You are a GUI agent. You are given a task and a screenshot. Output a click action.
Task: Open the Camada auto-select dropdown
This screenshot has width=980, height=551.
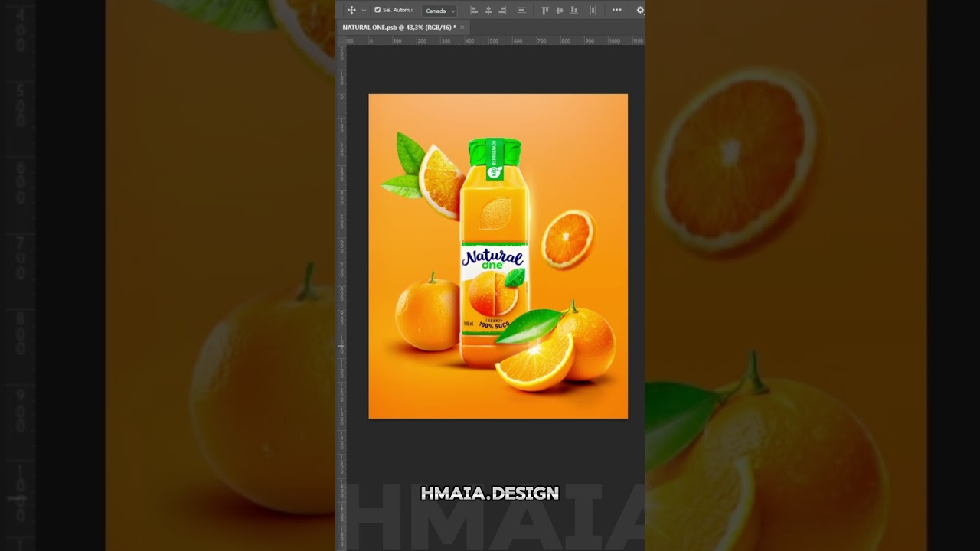tap(441, 11)
